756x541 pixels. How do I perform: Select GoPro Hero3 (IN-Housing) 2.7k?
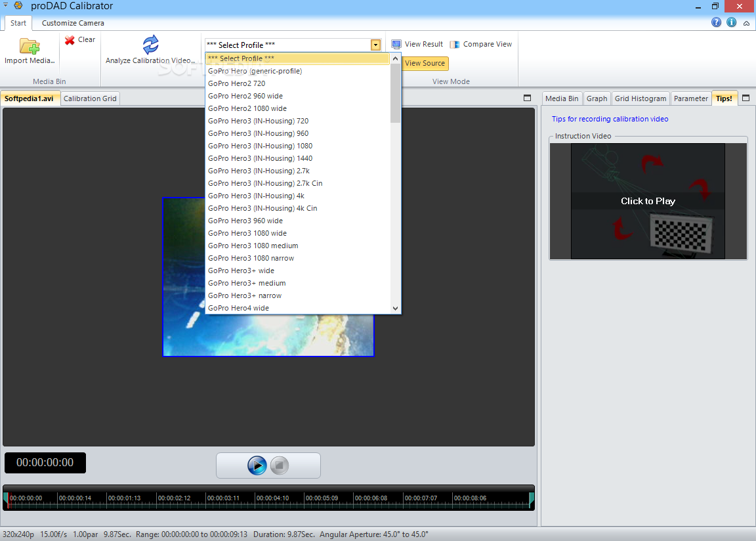(297, 171)
